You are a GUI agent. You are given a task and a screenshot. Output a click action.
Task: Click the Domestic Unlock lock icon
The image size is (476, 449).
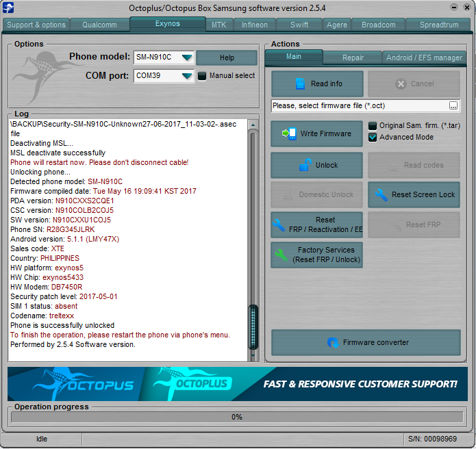(x=288, y=195)
